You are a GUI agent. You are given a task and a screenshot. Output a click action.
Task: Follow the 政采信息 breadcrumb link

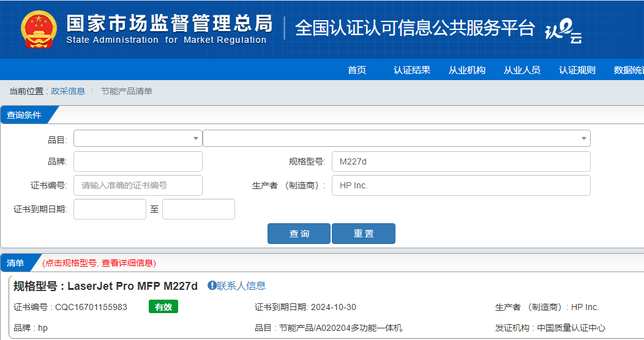tap(68, 91)
